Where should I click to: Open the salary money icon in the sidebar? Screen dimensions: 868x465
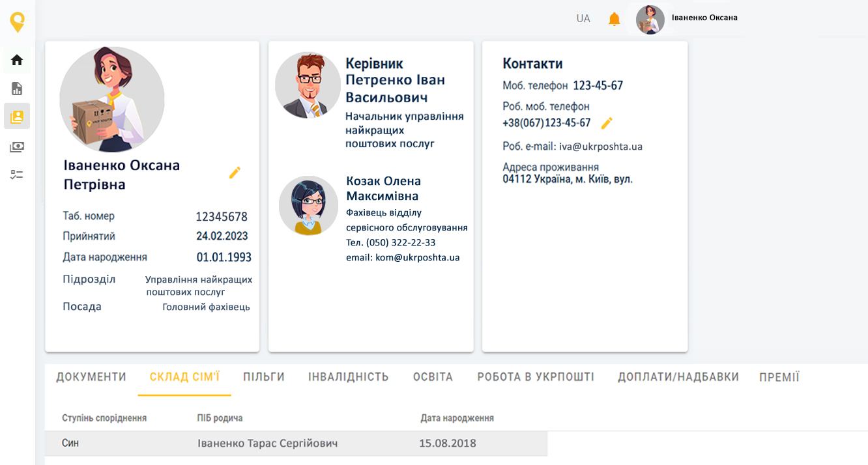[x=17, y=147]
